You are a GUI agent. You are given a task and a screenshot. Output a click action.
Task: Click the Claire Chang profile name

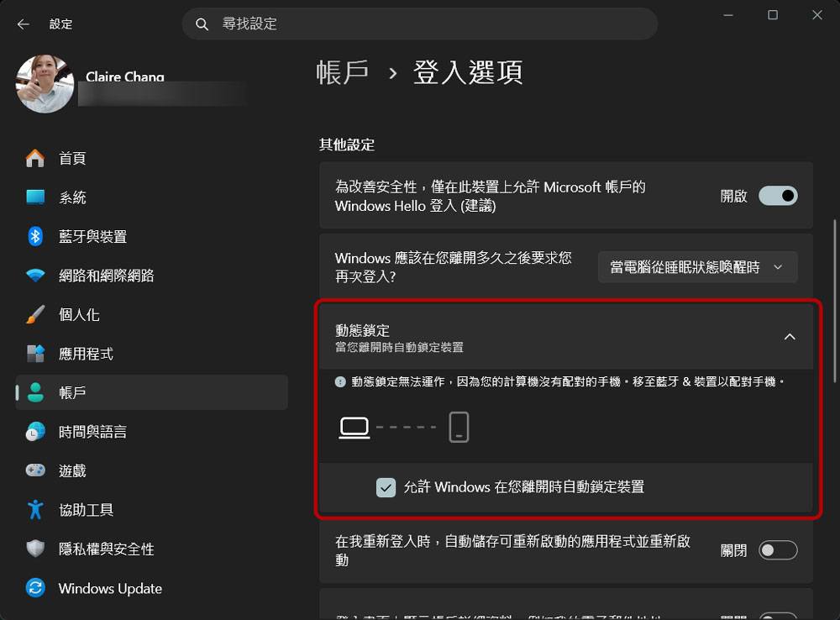point(125,76)
